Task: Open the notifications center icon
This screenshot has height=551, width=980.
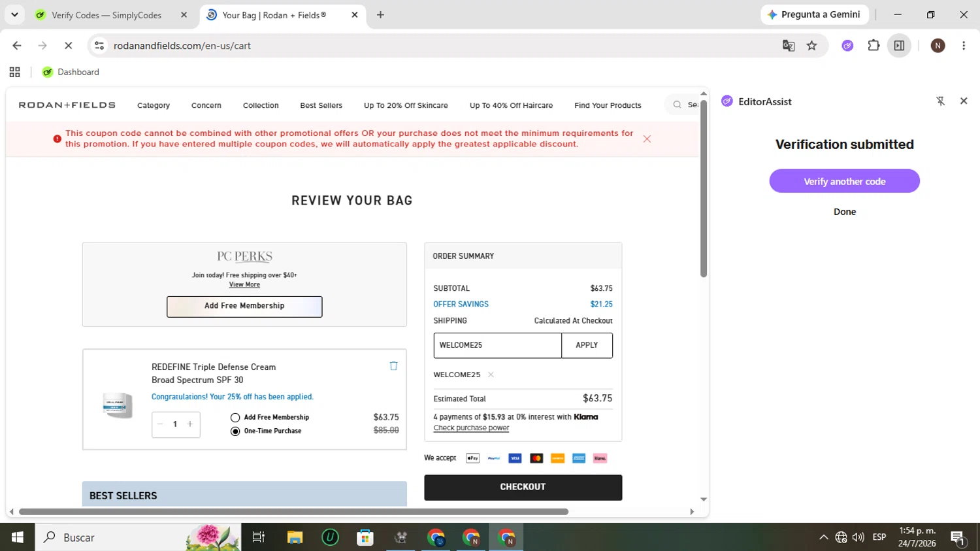Action: [x=958, y=538]
